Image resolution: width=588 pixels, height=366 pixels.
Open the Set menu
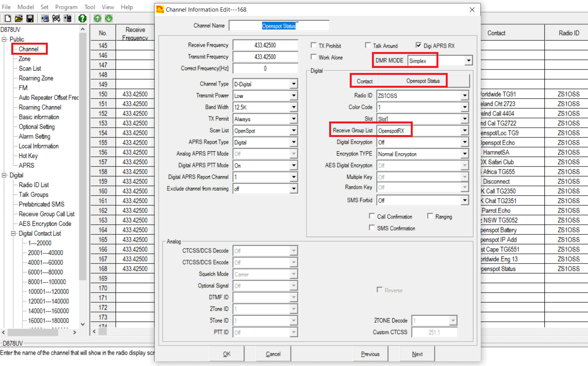pyautogui.click(x=45, y=7)
